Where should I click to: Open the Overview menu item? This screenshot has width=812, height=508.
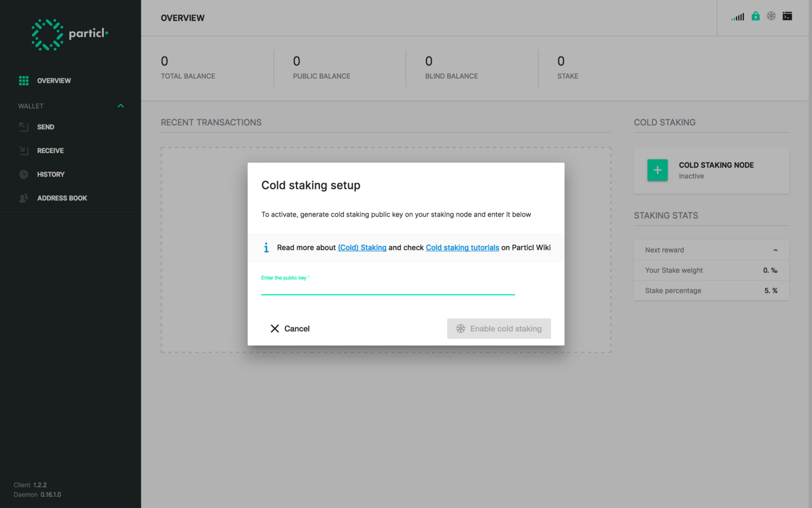[54, 81]
